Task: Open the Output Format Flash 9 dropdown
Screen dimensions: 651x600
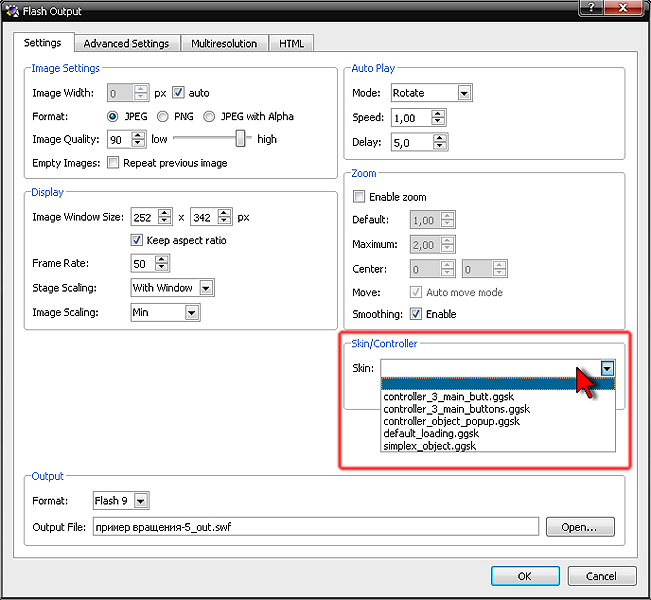Action: coord(141,501)
